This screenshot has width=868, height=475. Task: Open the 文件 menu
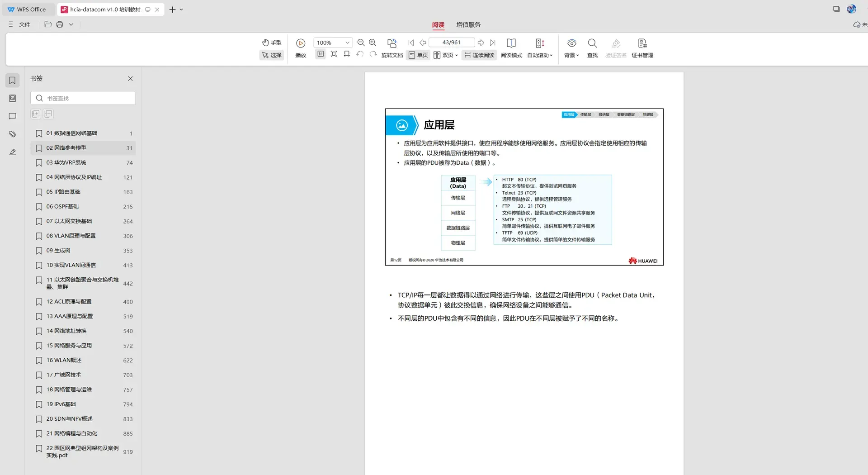coord(24,24)
